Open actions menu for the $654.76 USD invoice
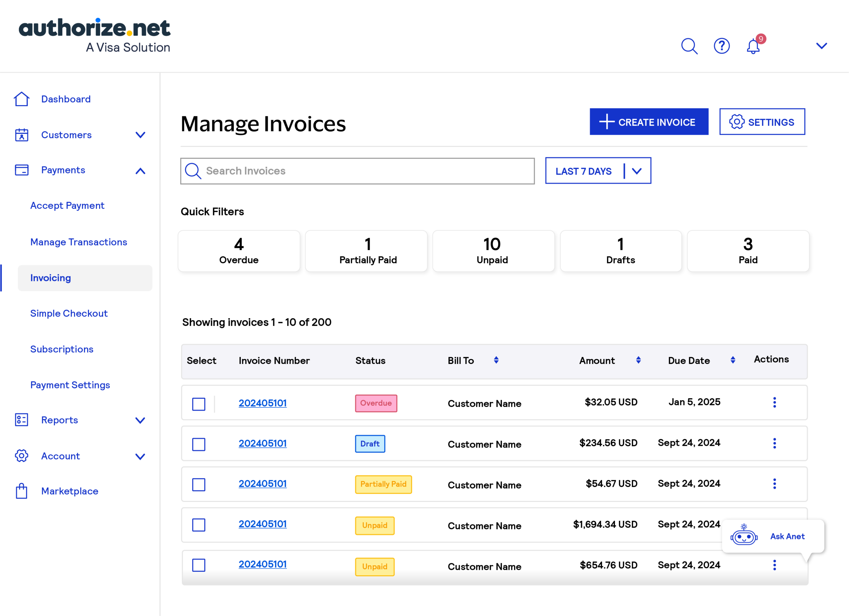The width and height of the screenshot is (849, 616). 774,565
